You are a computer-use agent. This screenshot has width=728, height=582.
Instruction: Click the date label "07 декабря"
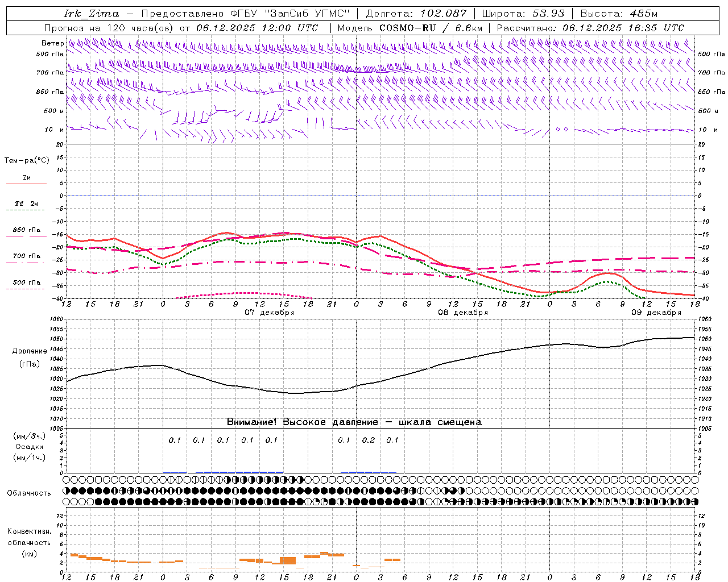pos(270,313)
